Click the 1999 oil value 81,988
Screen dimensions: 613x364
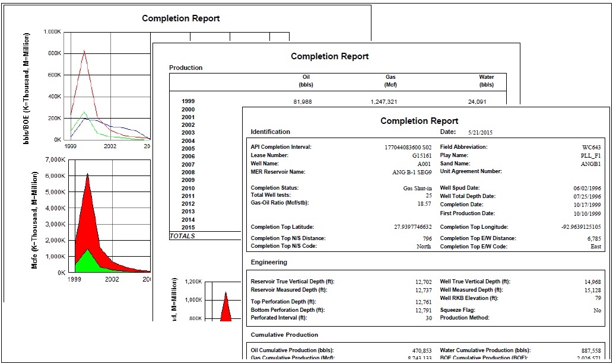303,102
